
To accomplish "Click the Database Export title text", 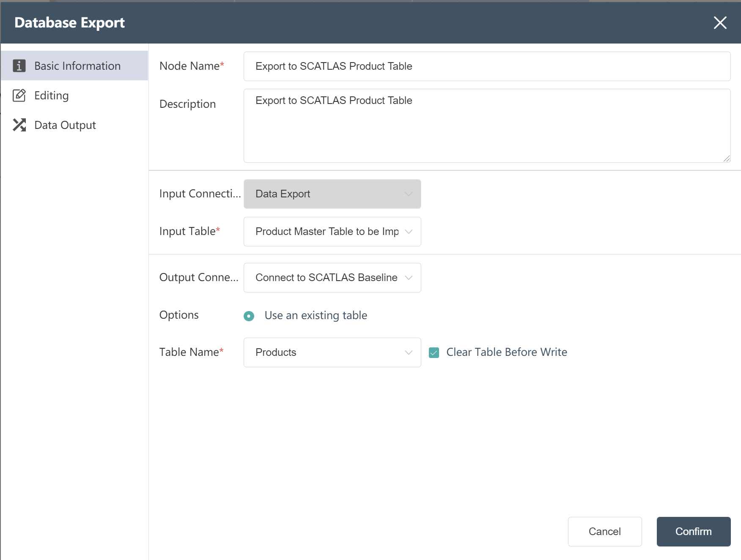I will click(x=70, y=23).
